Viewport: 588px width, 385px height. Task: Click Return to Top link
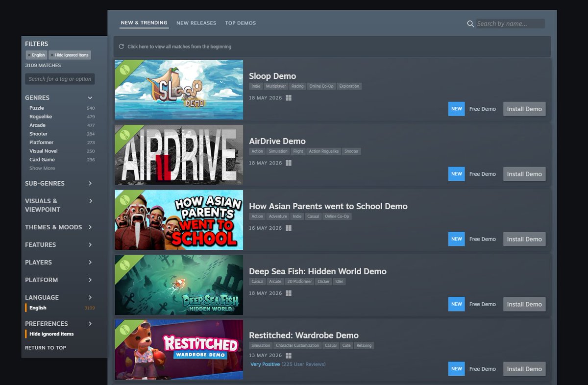pos(46,348)
